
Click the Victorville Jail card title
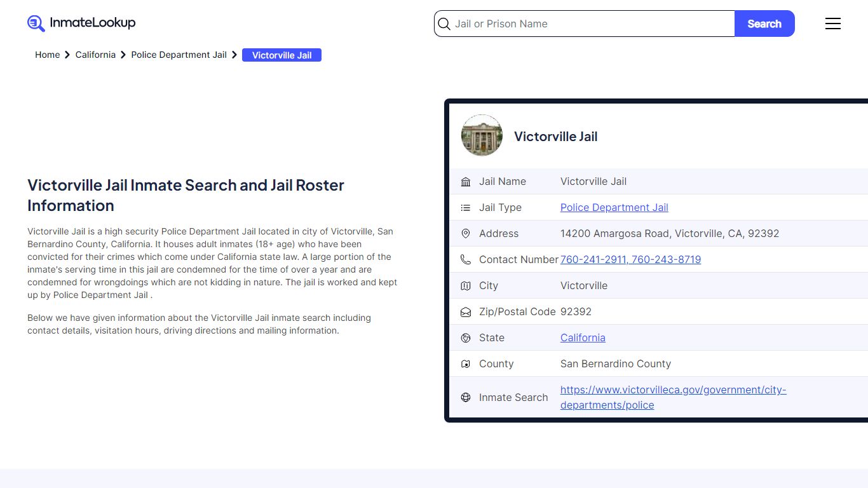(555, 137)
